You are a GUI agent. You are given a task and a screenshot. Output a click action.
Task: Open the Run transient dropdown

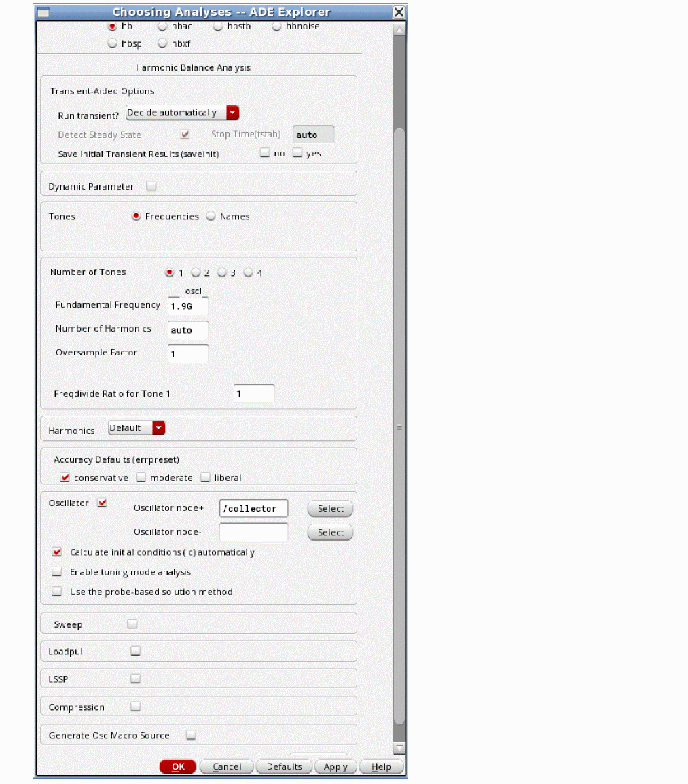(x=232, y=113)
